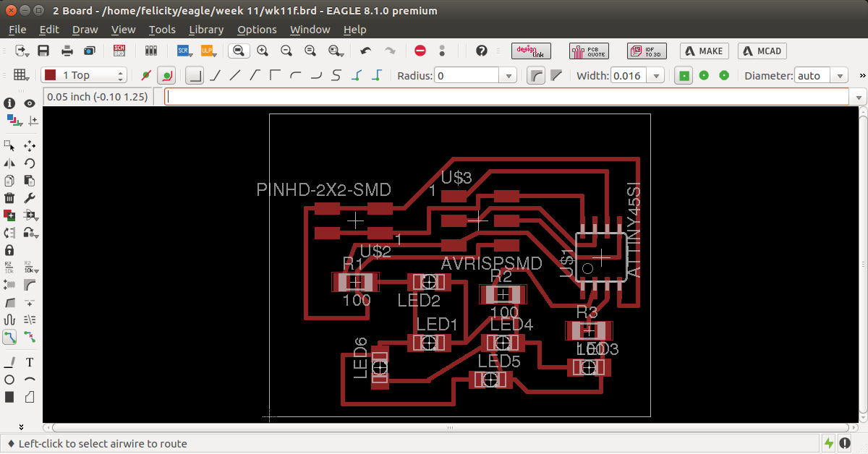
Task: Undo the last action
Action: 366,51
